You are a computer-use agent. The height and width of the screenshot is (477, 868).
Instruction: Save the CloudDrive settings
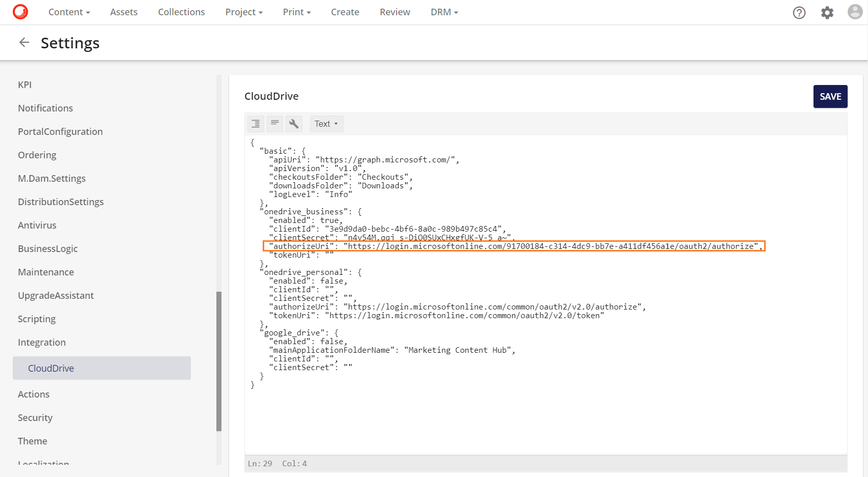[830, 96]
